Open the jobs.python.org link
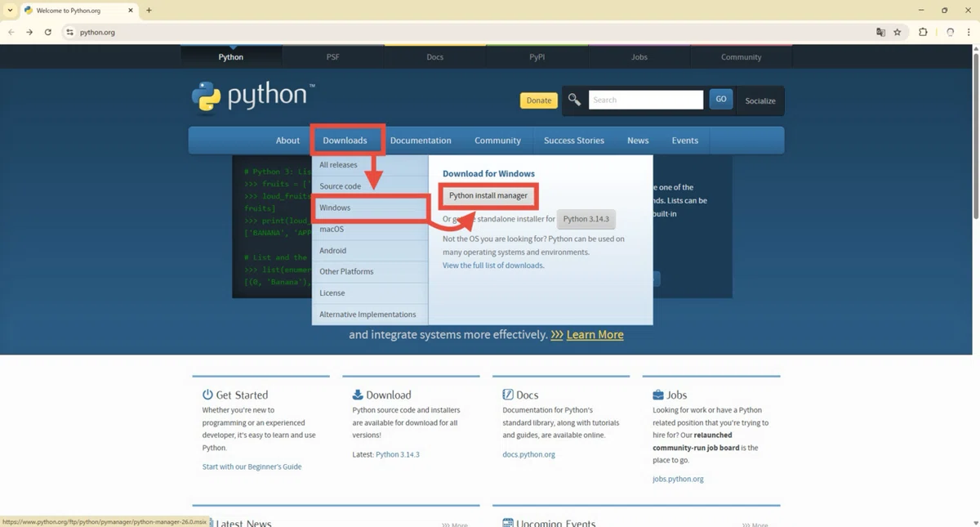The width and height of the screenshot is (980, 527). tap(678, 479)
